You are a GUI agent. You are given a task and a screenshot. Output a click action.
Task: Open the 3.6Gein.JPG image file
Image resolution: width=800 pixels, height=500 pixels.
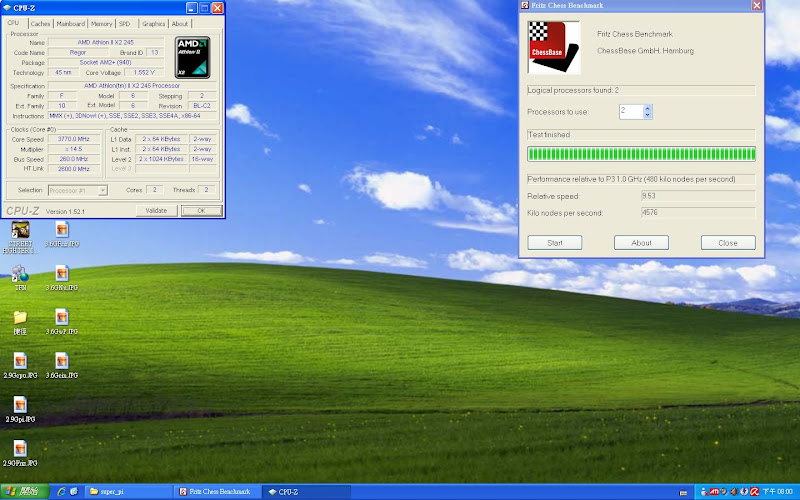point(62,361)
